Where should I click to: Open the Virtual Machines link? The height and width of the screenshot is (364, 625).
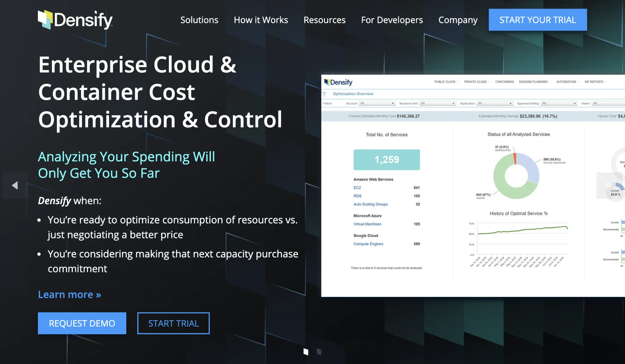[x=367, y=224]
